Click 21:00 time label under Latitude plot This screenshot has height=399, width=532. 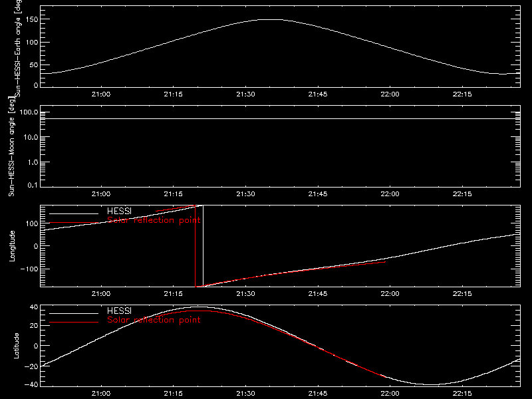(101, 393)
